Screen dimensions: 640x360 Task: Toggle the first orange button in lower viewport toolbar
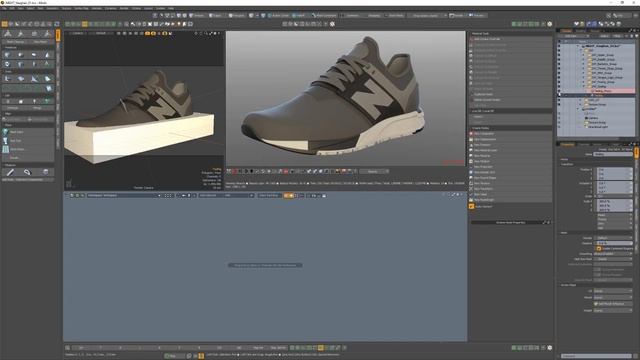click(286, 196)
